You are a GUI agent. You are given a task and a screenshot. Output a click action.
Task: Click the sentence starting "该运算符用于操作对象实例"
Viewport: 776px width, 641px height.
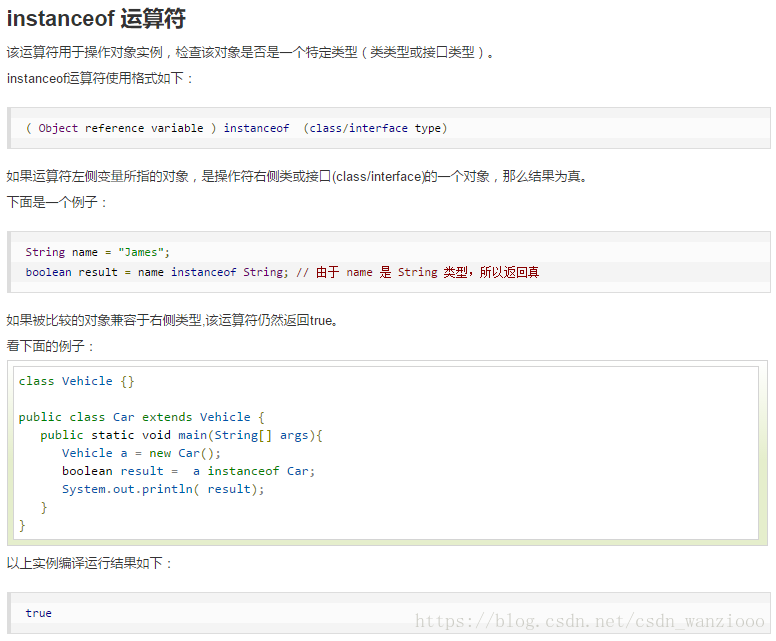pyautogui.click(x=250, y=52)
